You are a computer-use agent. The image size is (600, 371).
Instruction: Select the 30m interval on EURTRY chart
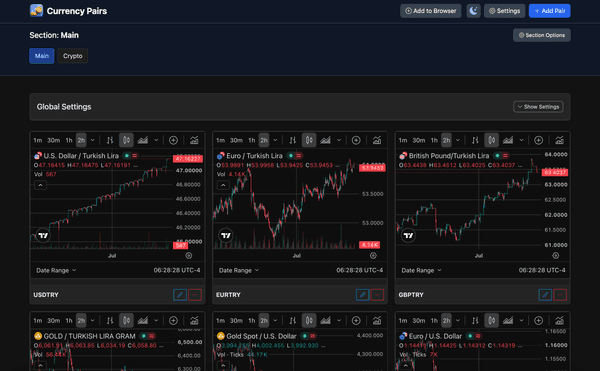pos(236,140)
